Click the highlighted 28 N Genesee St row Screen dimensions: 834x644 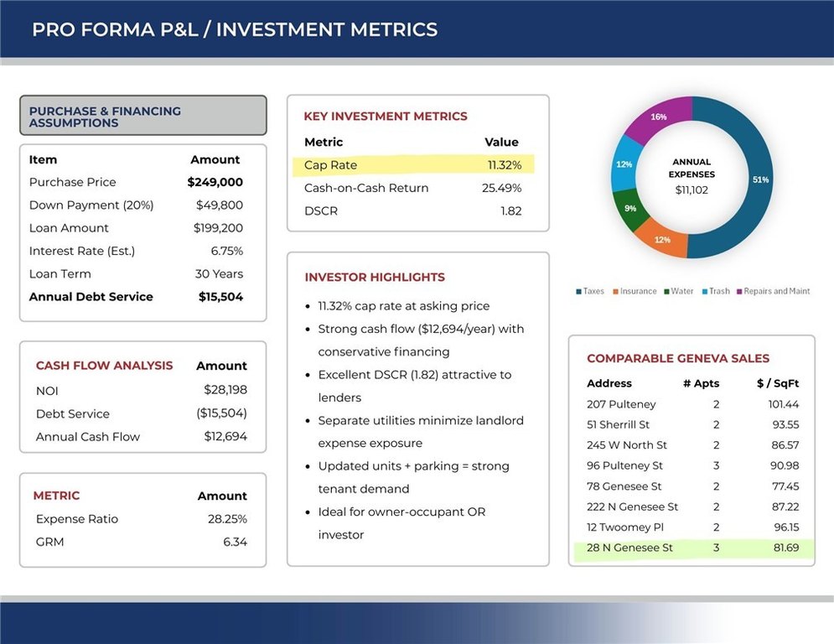point(692,548)
